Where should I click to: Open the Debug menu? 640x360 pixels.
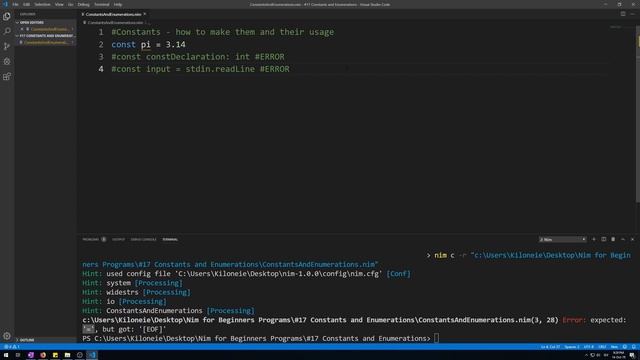pos(83,4)
